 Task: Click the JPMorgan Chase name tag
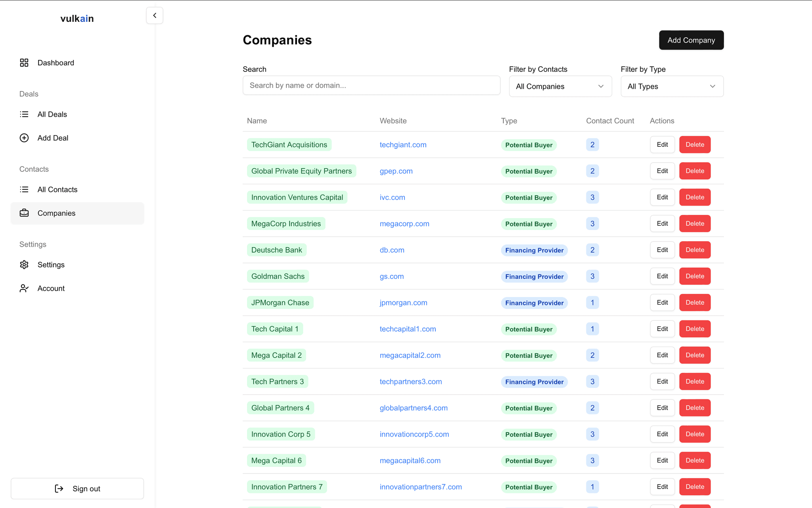[280, 303]
